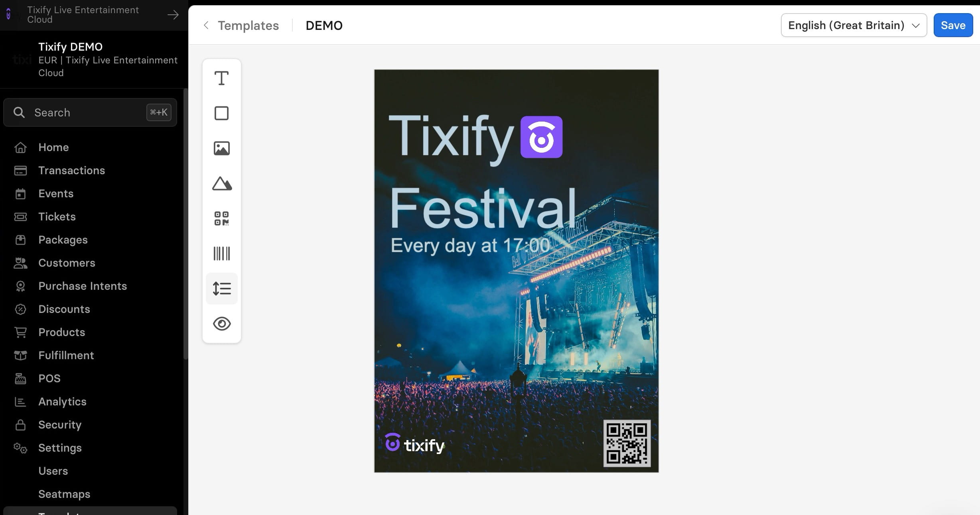This screenshot has height=515, width=980.
Task: Select the Rectangle shape tool
Action: pyautogui.click(x=221, y=113)
